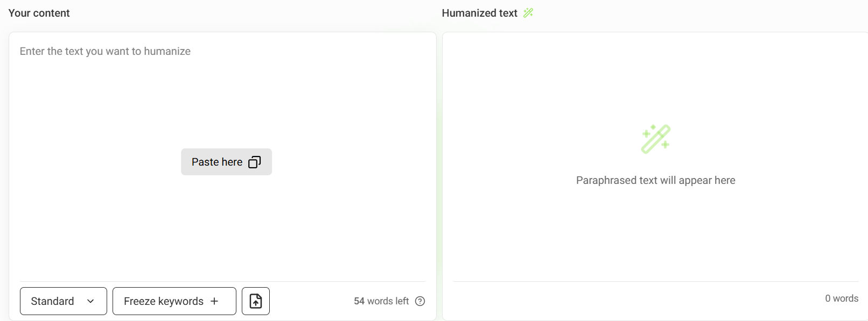
Task: Click the large magic wand placeholder graphic
Action: coord(655,138)
